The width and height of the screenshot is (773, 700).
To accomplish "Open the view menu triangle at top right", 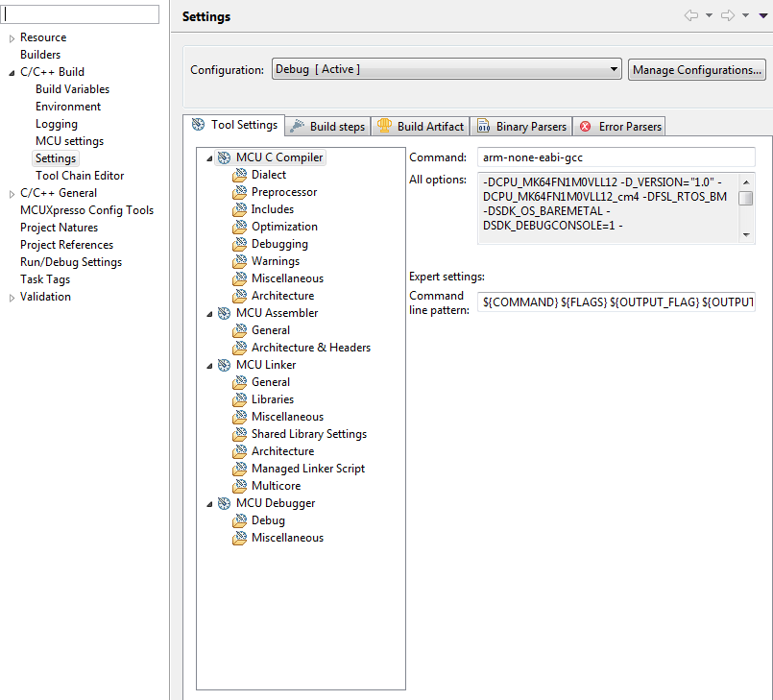I will pos(763,15).
